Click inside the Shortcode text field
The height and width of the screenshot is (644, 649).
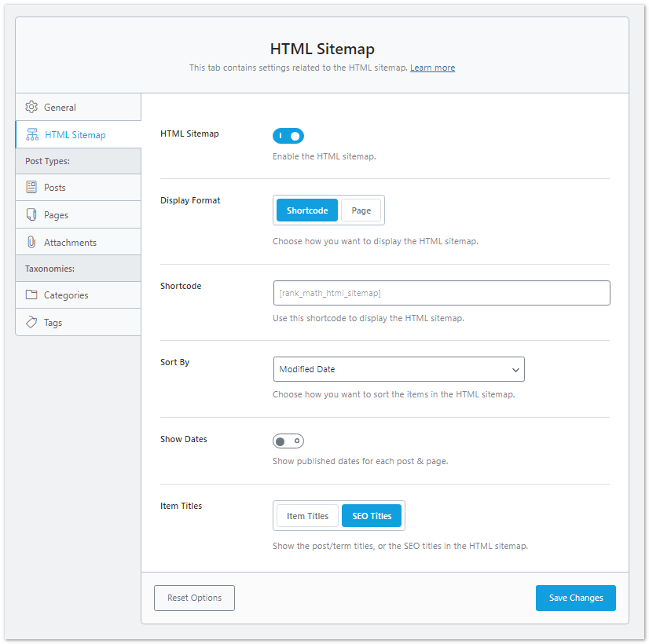point(441,292)
